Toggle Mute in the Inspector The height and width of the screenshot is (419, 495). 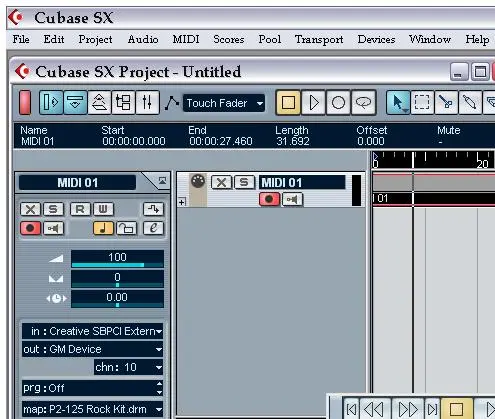(30, 209)
